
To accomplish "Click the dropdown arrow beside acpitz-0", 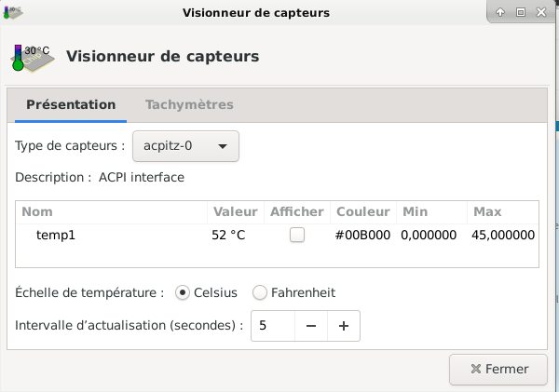I will [x=223, y=146].
